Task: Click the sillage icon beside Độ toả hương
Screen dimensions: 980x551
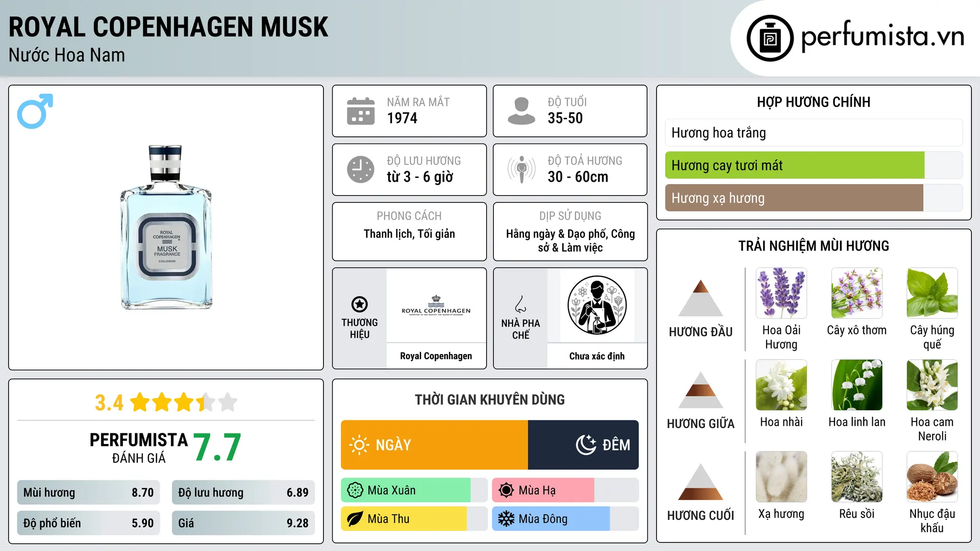Action: (522, 169)
